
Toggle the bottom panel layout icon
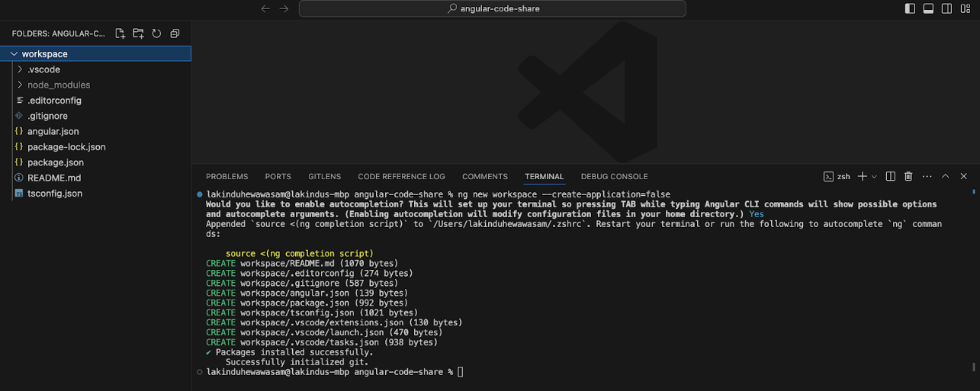[928, 8]
